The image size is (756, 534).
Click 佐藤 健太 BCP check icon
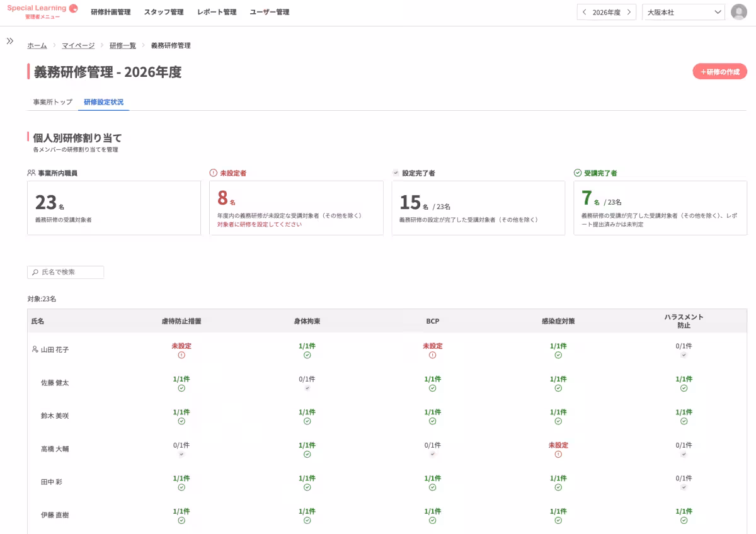pyautogui.click(x=432, y=388)
